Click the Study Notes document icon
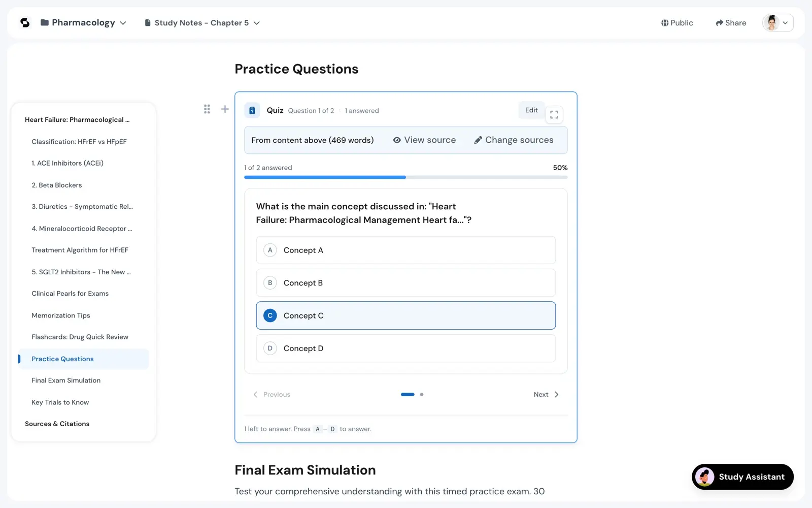The height and width of the screenshot is (508, 812). pyautogui.click(x=148, y=23)
